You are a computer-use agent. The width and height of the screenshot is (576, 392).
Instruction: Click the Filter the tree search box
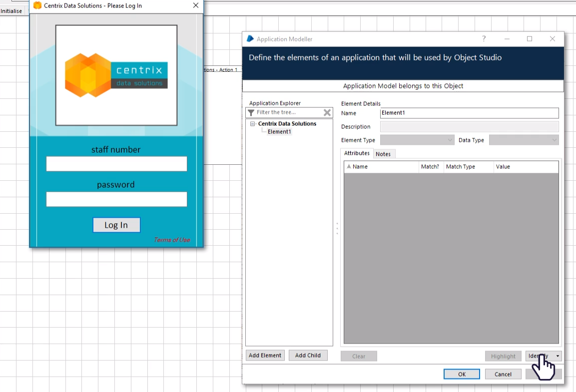(x=289, y=112)
